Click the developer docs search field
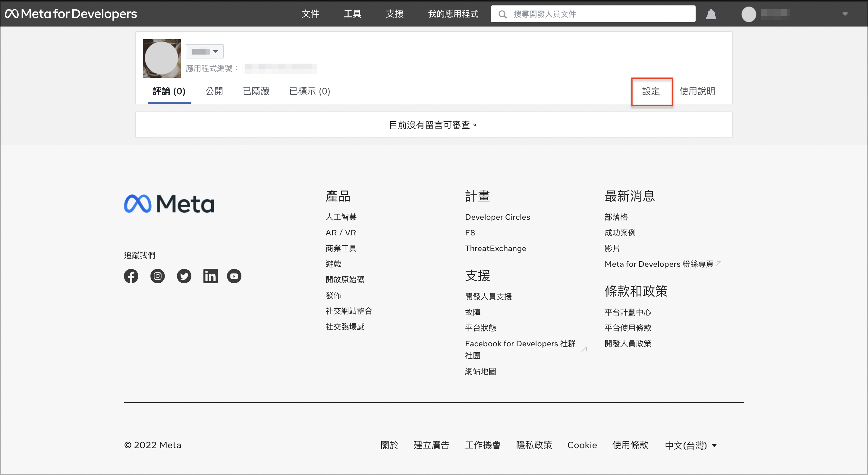 (x=593, y=14)
